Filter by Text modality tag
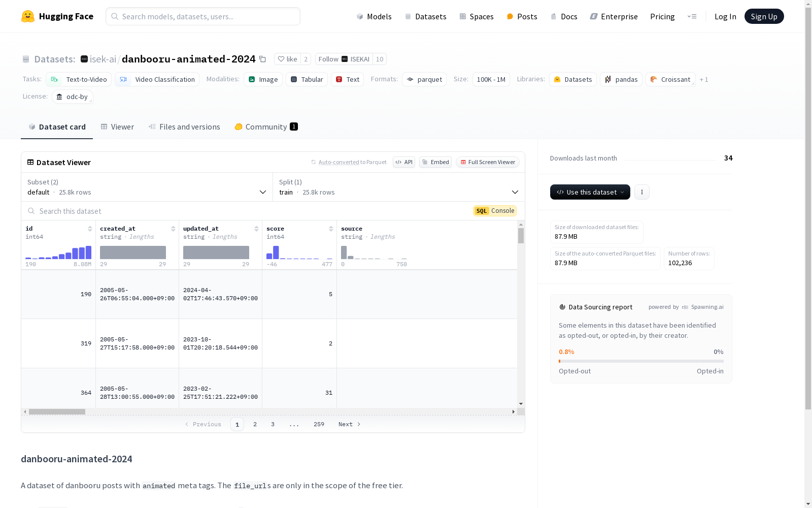The image size is (812, 508). [347, 79]
